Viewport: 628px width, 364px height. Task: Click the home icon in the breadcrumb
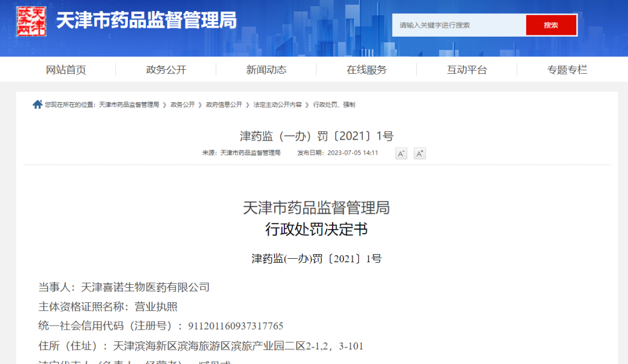[x=37, y=105]
